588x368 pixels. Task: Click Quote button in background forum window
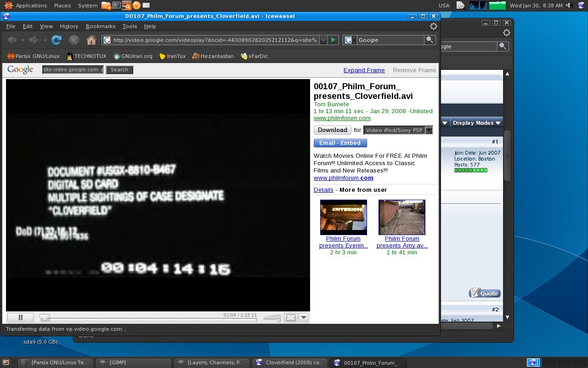coord(485,293)
